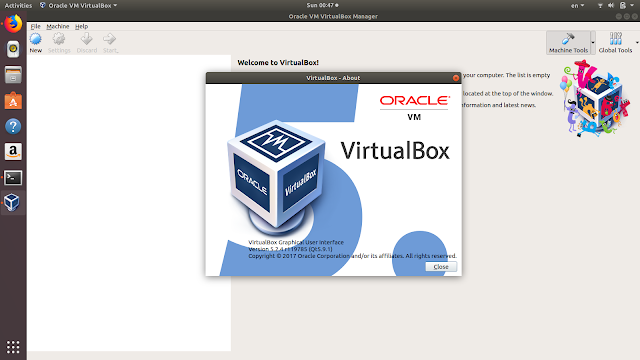Open the clock and calendar panel
Image resolution: width=640 pixels, height=360 pixels.
[322, 5]
